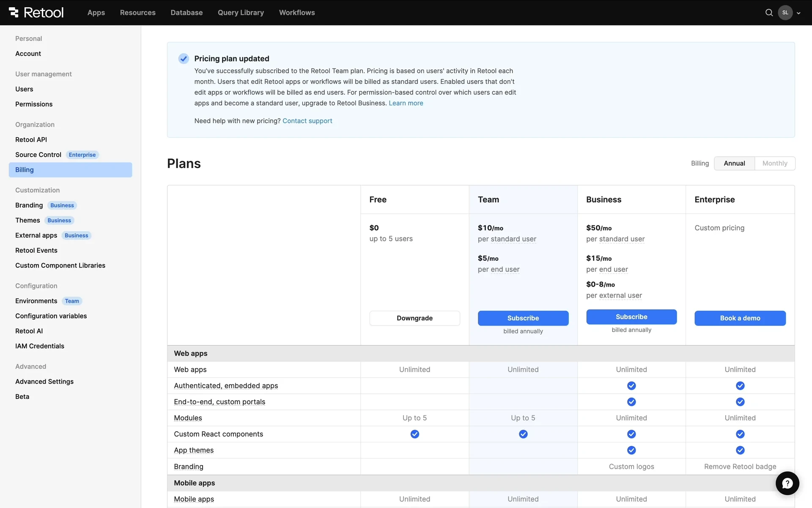Open Account settings in sidebar

28,53
